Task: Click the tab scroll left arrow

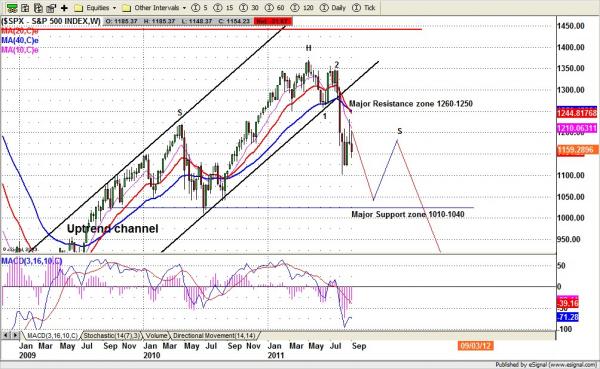Action: click(6, 336)
